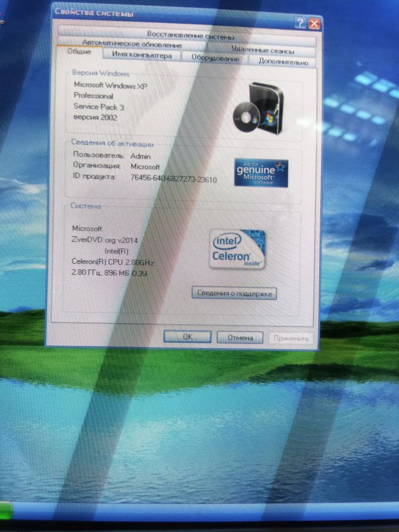This screenshot has width=399, height=532.
Task: Go to the Дополнительно tab
Action: point(283,61)
